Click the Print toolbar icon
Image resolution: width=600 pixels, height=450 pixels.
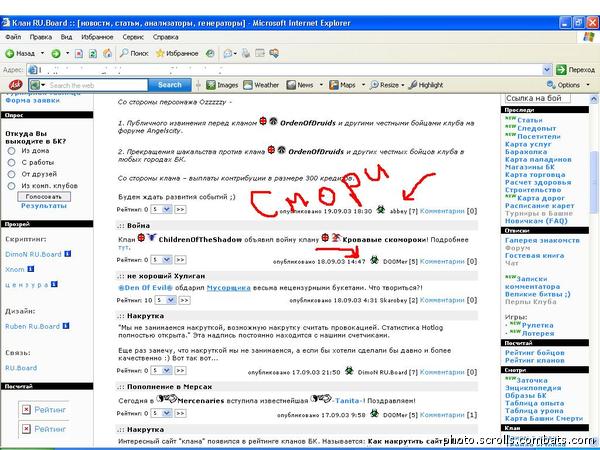point(246,54)
